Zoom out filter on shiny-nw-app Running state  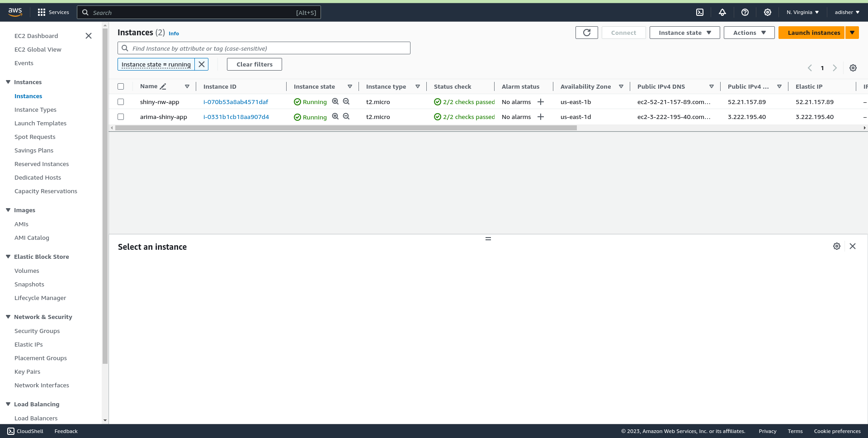[346, 102]
